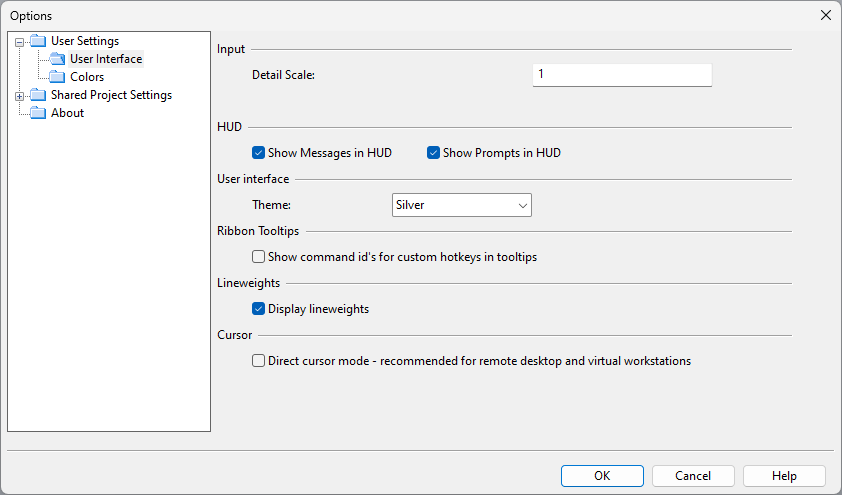Select the About entry in tree

[x=67, y=113]
